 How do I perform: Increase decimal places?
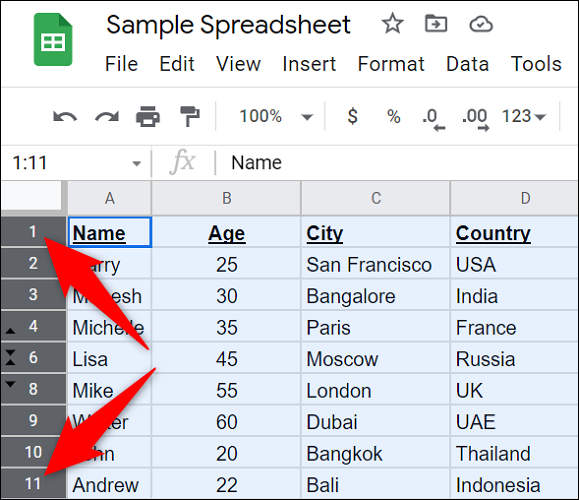click(x=475, y=120)
